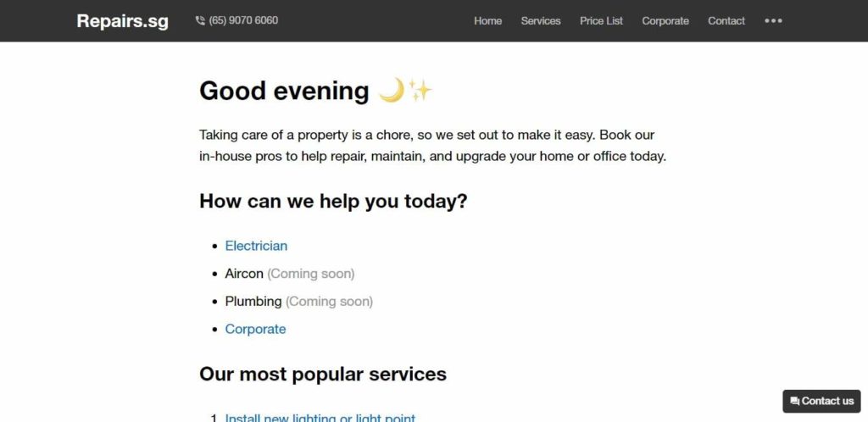Click the chat bubble icon in Contact us
Image resolution: width=868 pixels, height=422 pixels.
pos(794,402)
